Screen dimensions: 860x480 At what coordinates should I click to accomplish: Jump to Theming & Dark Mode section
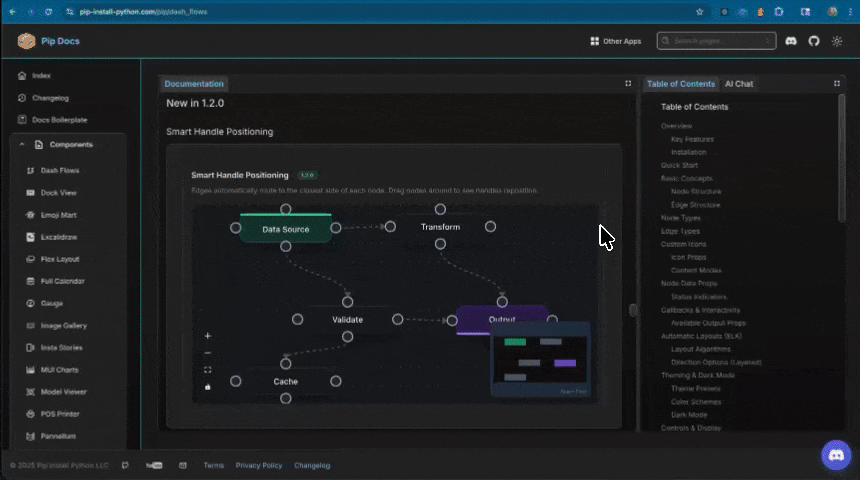[698, 375]
